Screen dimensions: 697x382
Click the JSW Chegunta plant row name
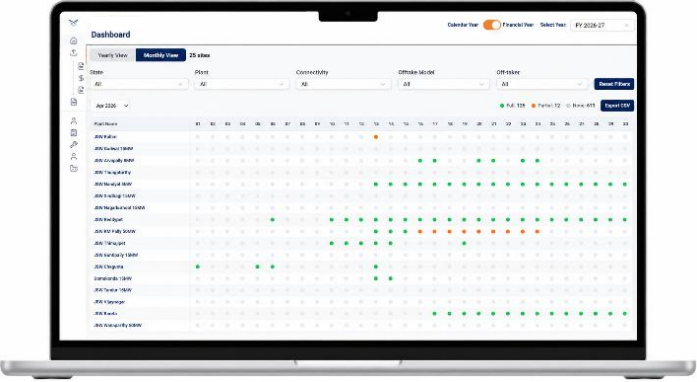pos(108,267)
